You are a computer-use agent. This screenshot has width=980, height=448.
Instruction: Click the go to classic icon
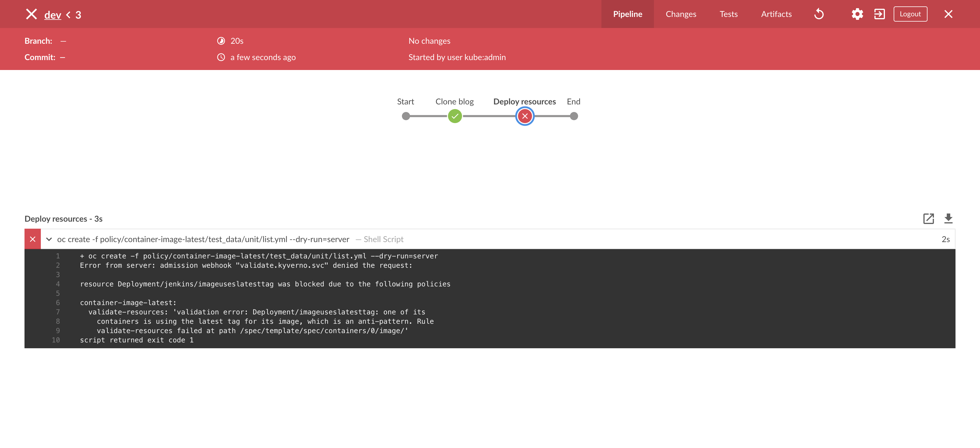point(879,14)
